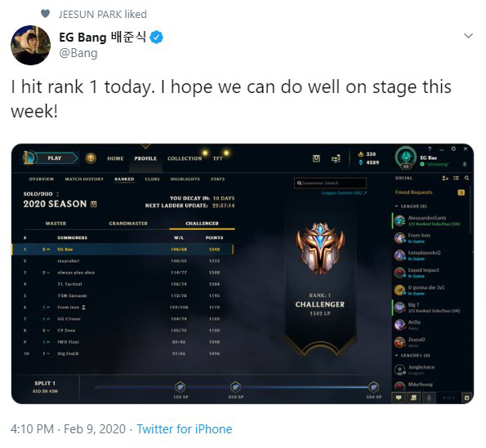Collapse the LEAGUE friends group

396,206
